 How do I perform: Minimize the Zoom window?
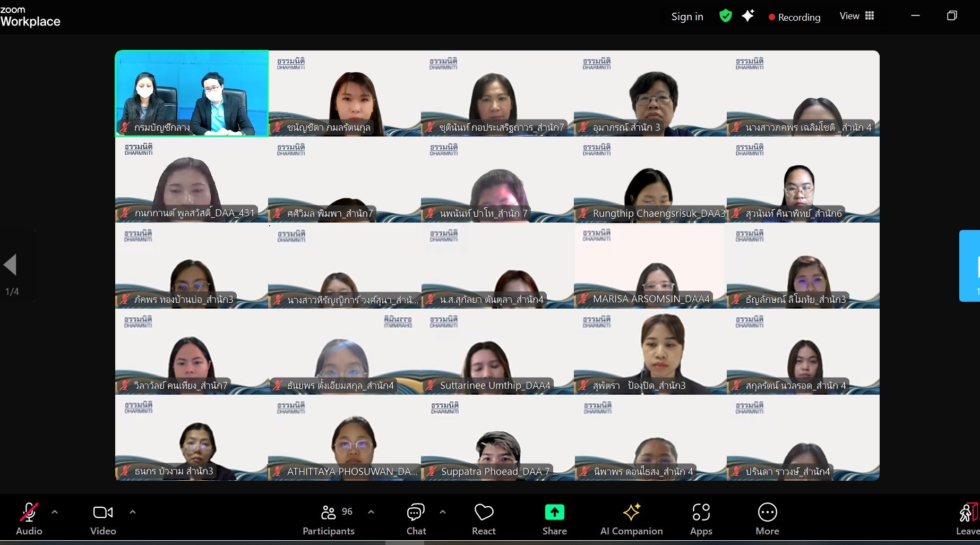[x=915, y=15]
